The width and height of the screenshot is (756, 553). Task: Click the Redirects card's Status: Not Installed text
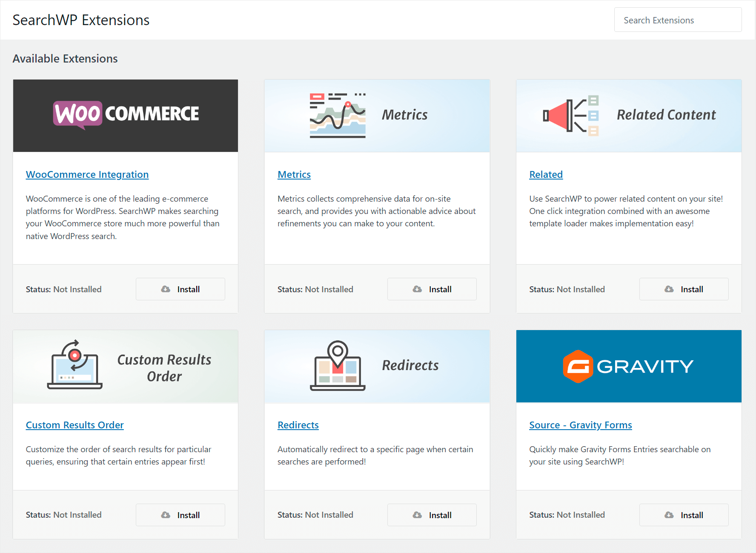coord(315,515)
